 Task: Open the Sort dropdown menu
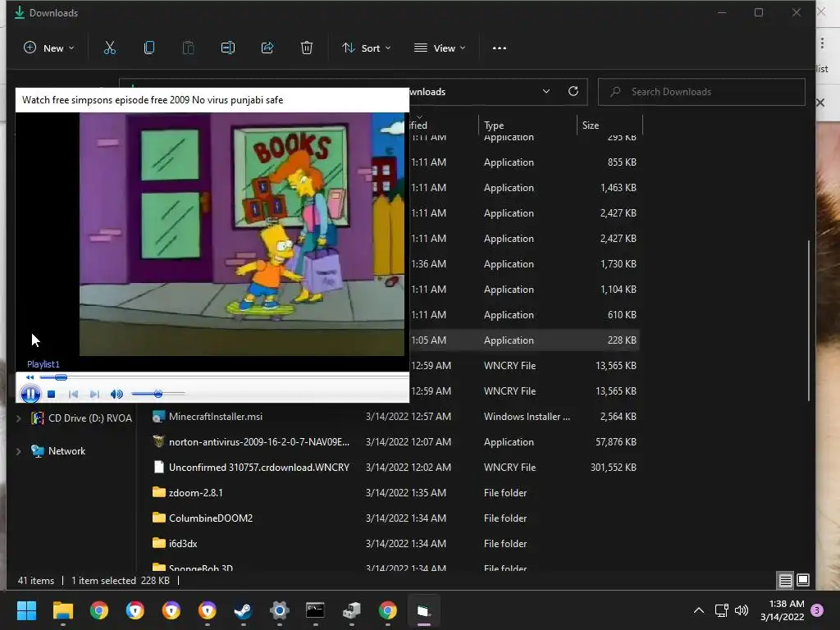(367, 48)
